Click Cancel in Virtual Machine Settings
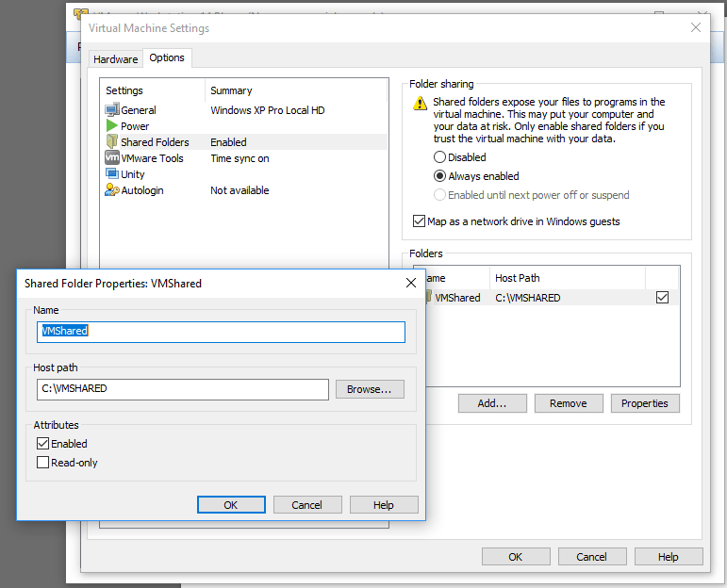727x588 pixels. coord(591,557)
